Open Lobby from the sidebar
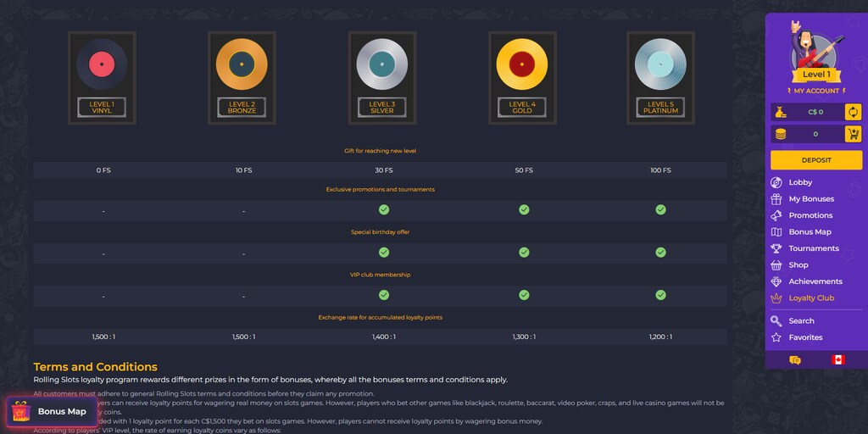Image resolution: width=868 pixels, height=434 pixels. click(799, 182)
